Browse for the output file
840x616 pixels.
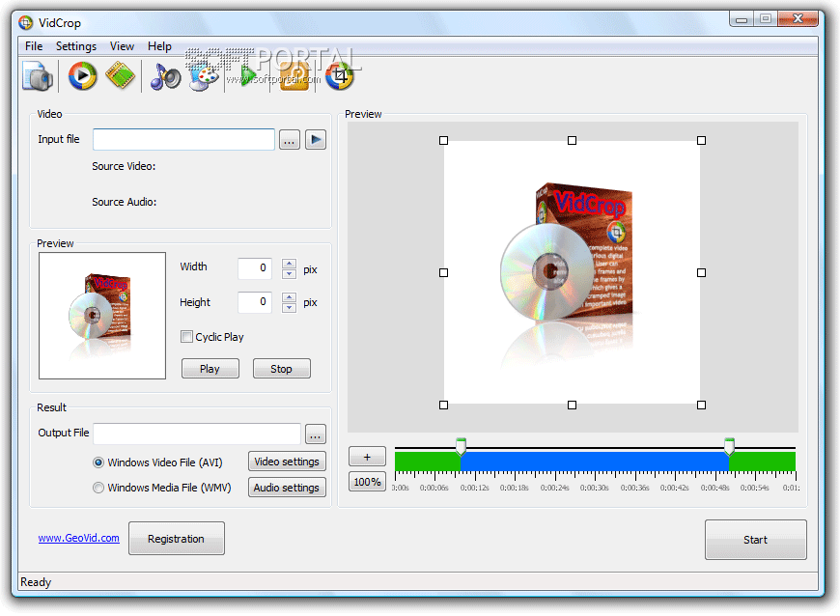pos(316,434)
